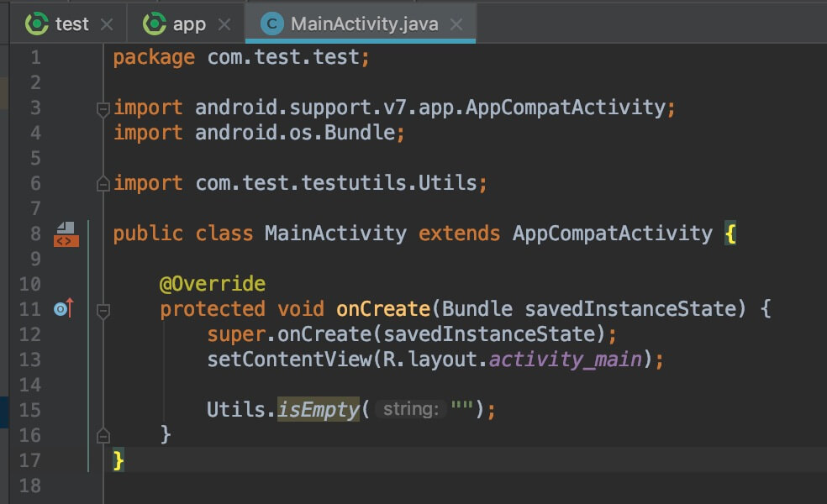This screenshot has height=504, width=827.
Task: Click the method fold end marker on line 16
Action: (103, 436)
